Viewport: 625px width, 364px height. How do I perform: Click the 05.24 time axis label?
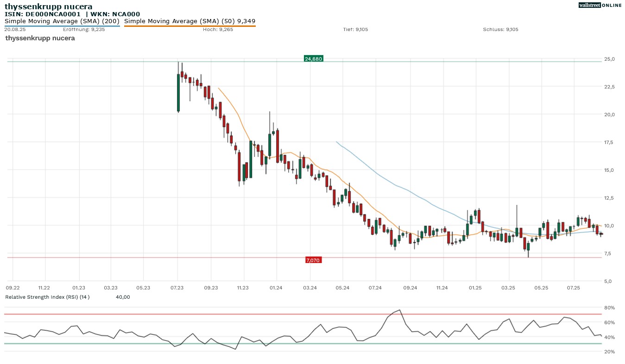pyautogui.click(x=342, y=288)
